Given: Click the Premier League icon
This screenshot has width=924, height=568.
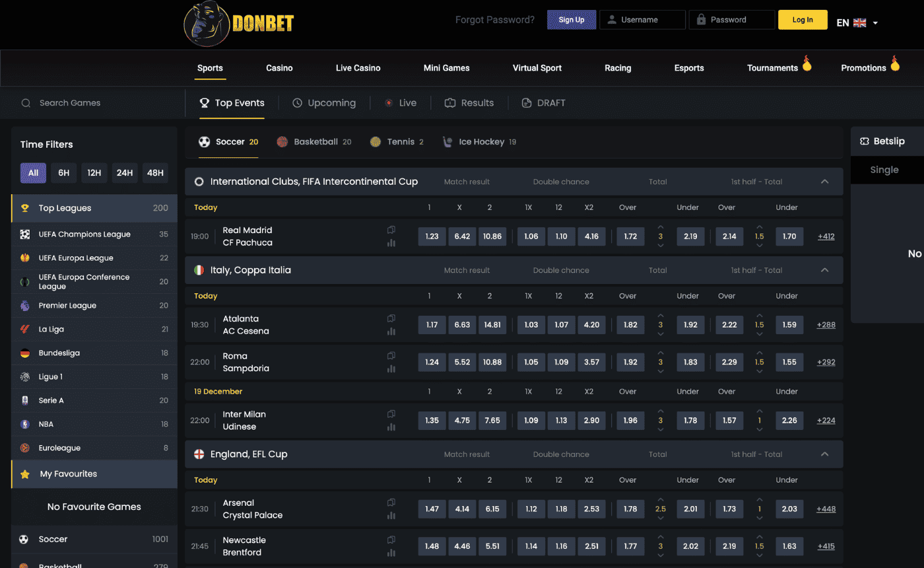Looking at the screenshot, I should point(25,306).
